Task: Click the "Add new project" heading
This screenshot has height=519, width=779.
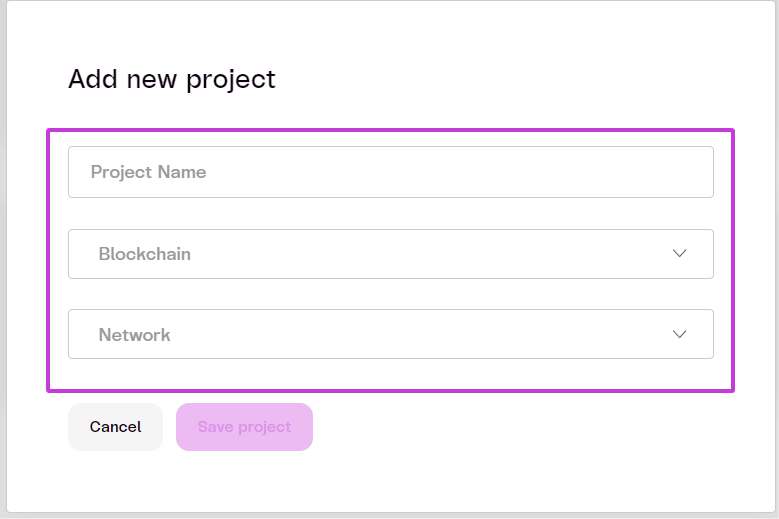Action: click(172, 79)
